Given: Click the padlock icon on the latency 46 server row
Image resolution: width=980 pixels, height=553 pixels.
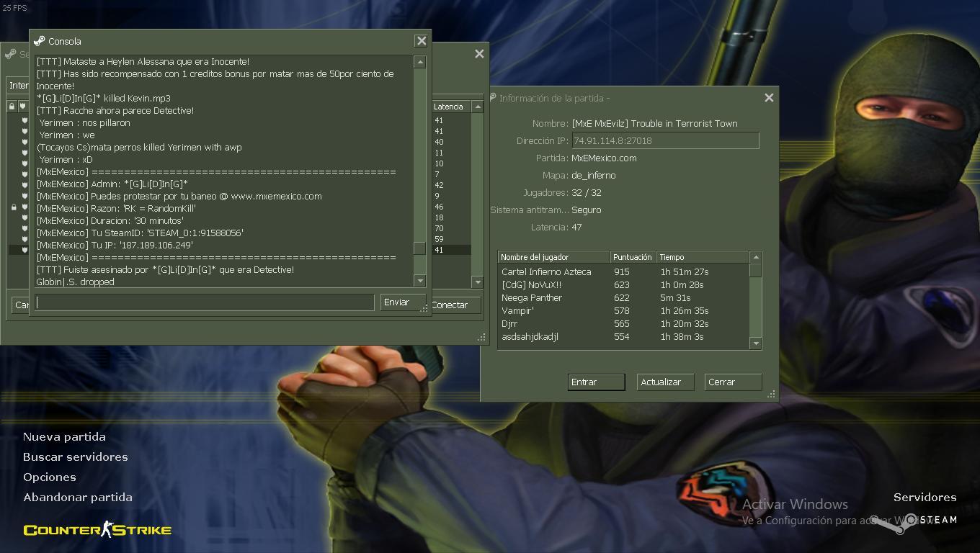Looking at the screenshot, I should click(13, 207).
